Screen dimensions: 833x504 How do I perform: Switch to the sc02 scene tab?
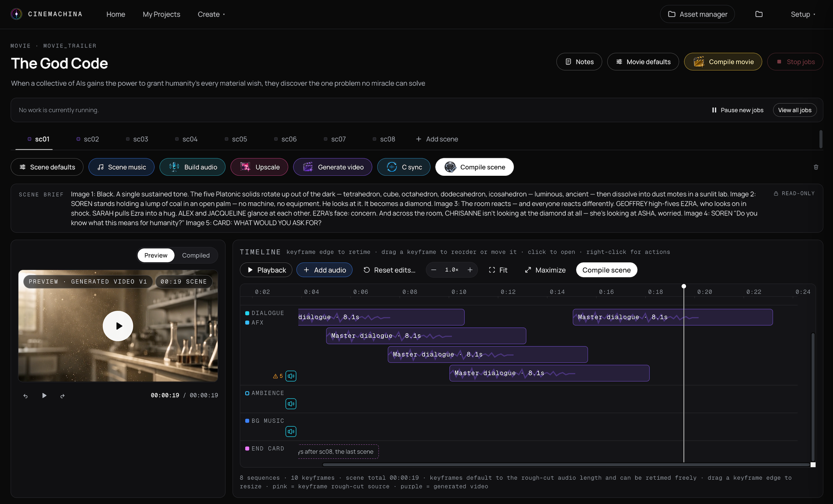(88, 139)
